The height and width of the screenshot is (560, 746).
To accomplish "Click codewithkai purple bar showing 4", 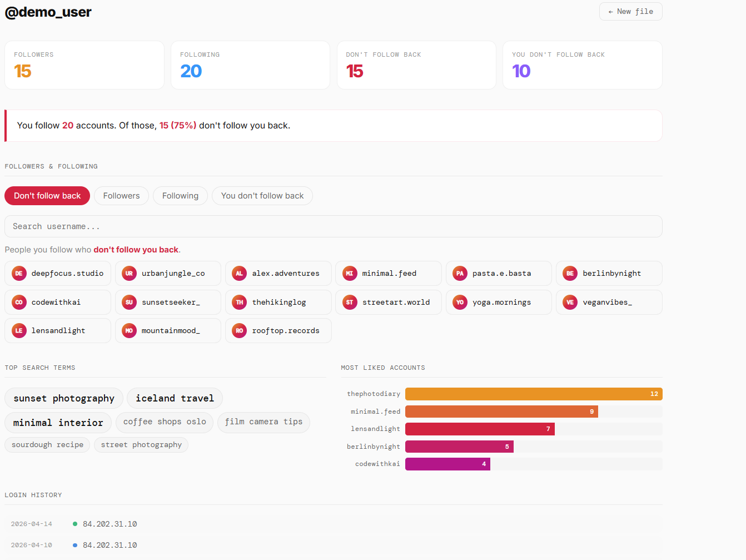I will (447, 464).
